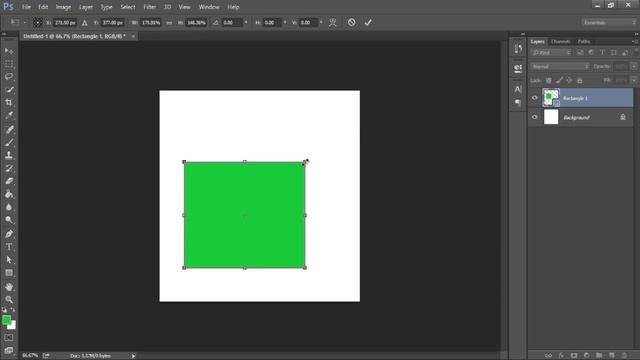This screenshot has height=360, width=640.
Task: Select the Hand tool
Action: 9,287
